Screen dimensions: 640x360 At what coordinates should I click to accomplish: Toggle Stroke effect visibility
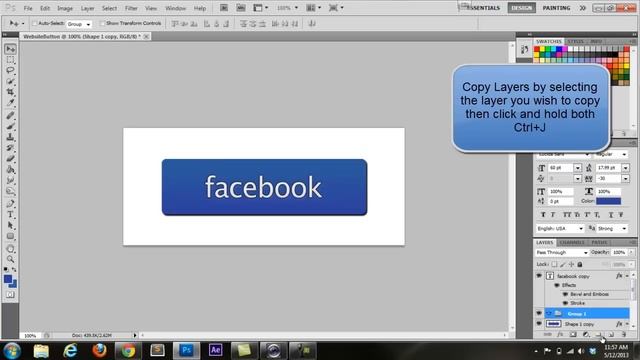565,303
